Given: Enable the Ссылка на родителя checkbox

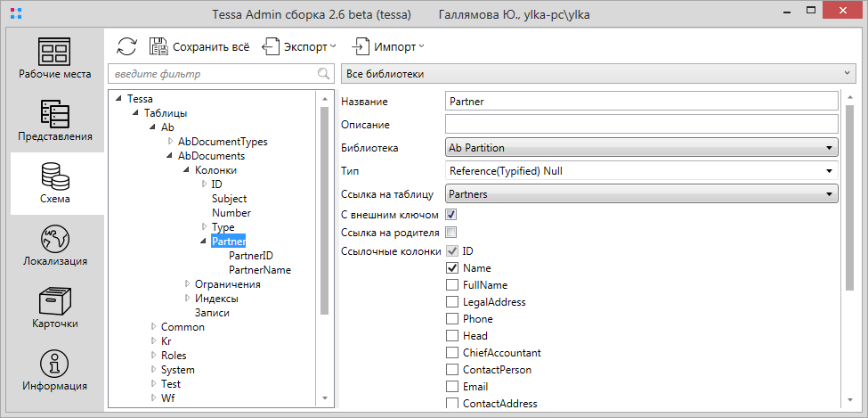Looking at the screenshot, I should click(x=451, y=233).
